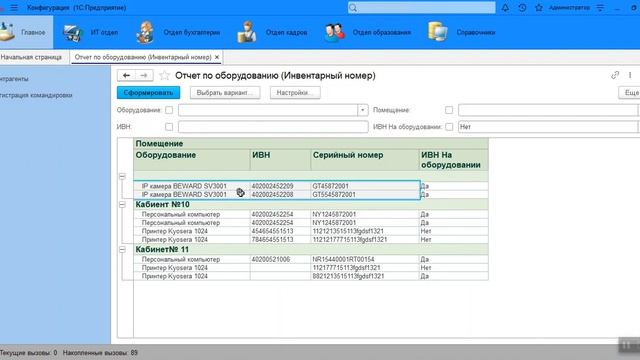Open service settings icon near Администратор
The width and height of the screenshot is (640, 360).
coord(600,8)
